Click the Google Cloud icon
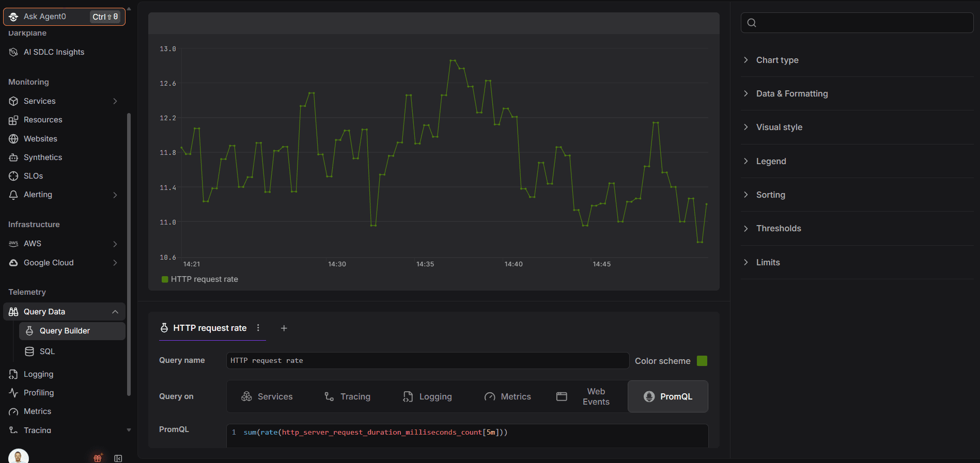Screen dimensions: 980x463 [13, 263]
